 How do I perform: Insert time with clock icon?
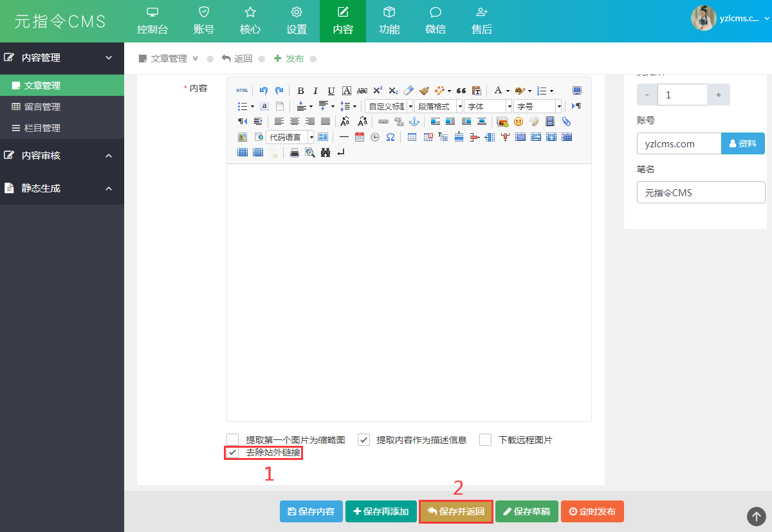pos(375,137)
